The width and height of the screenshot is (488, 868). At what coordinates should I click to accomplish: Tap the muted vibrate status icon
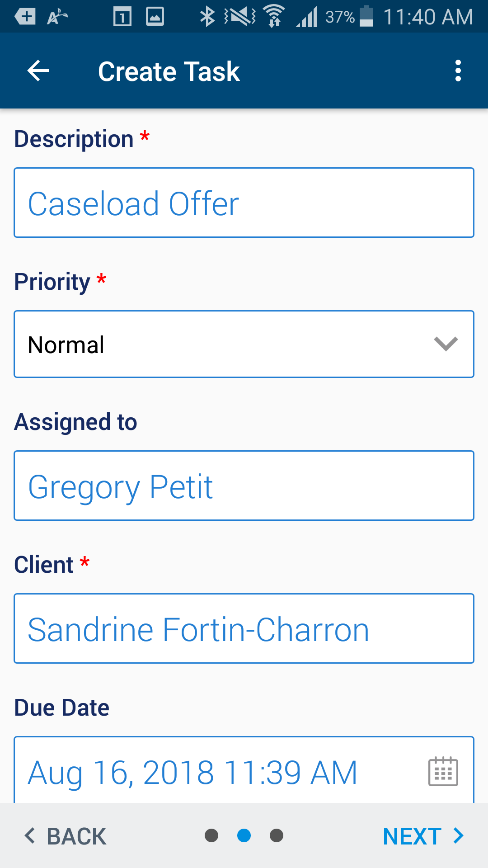[x=239, y=17]
